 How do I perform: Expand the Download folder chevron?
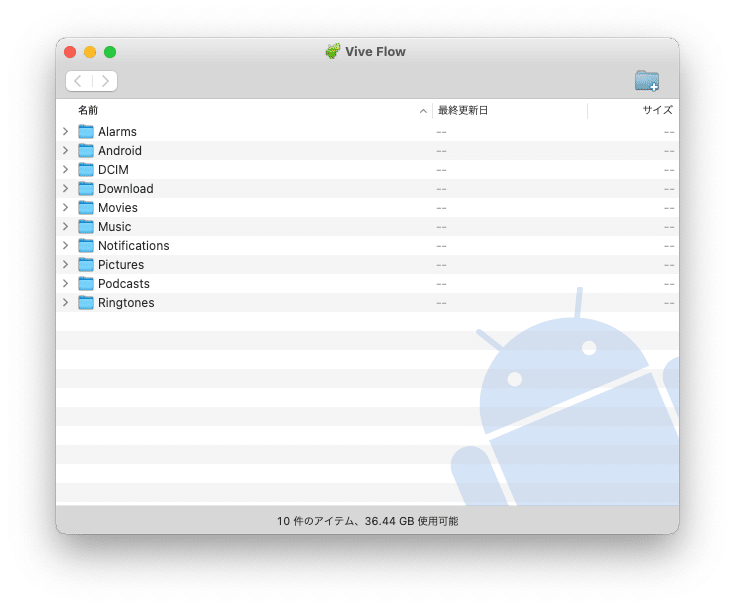click(66, 188)
